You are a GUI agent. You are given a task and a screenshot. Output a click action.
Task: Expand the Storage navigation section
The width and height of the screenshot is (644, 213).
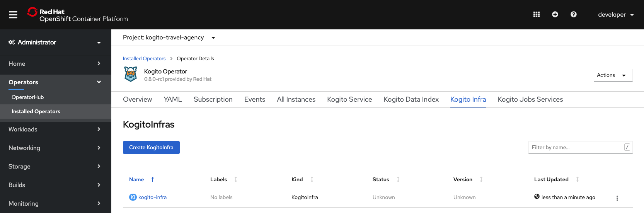(x=55, y=166)
